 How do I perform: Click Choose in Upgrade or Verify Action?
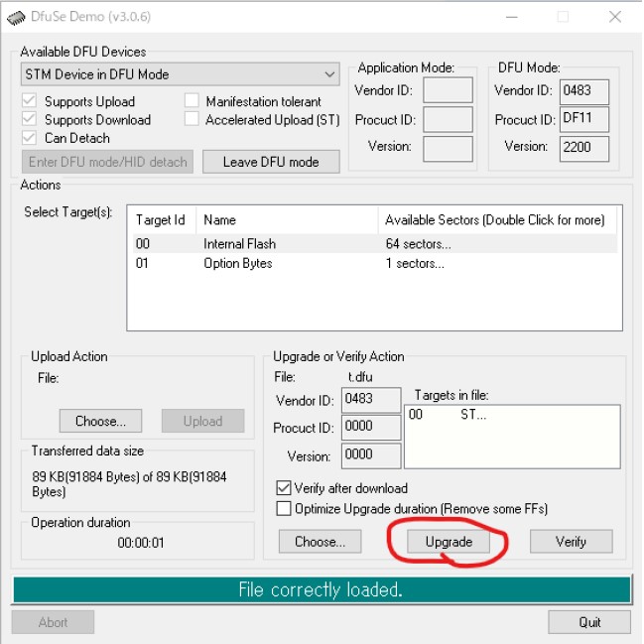(320, 542)
